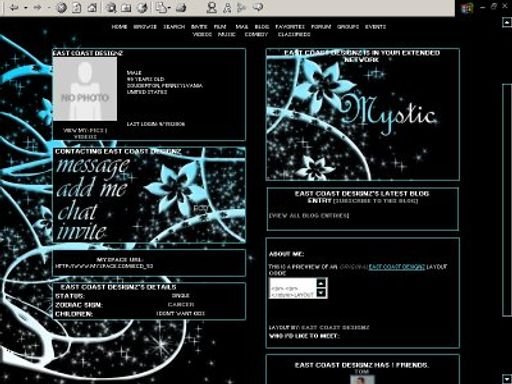Open the East Coast Designz link in About Me
The width and height of the screenshot is (512, 384).
click(x=397, y=267)
